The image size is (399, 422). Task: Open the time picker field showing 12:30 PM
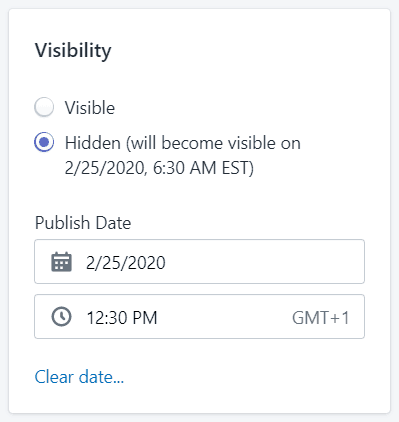pyautogui.click(x=199, y=317)
